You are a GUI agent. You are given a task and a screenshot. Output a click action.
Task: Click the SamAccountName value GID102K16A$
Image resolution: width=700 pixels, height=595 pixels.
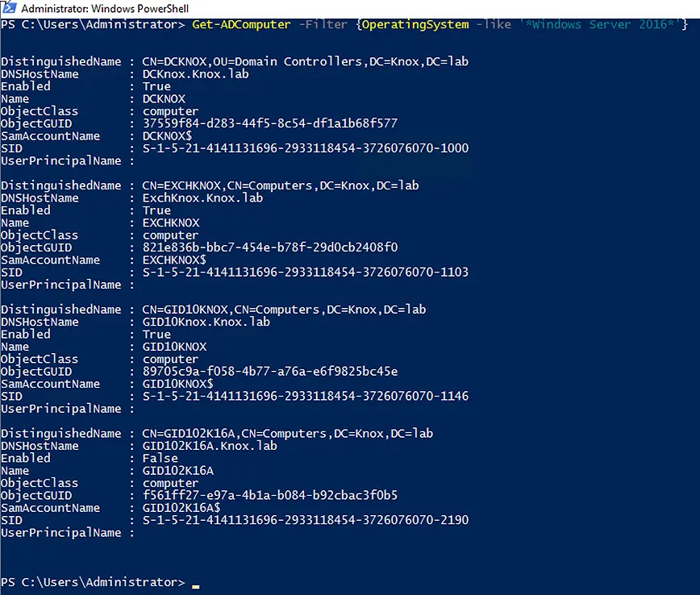(181, 509)
